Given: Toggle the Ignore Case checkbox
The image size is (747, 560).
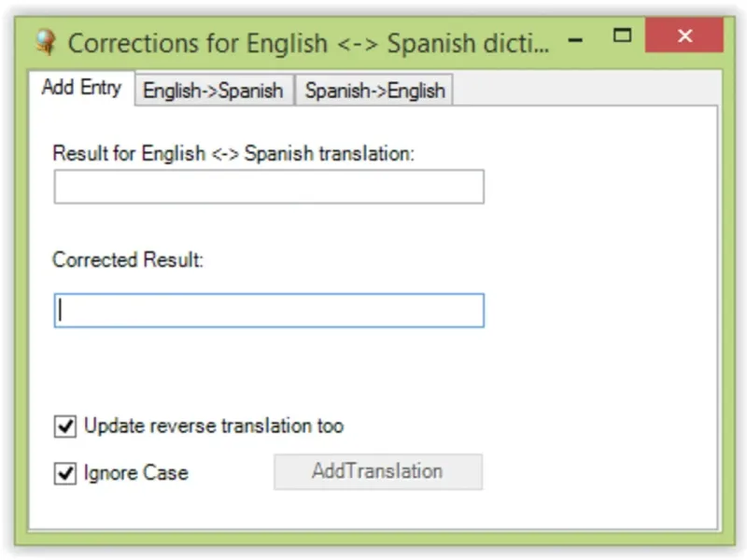Looking at the screenshot, I should (x=65, y=473).
